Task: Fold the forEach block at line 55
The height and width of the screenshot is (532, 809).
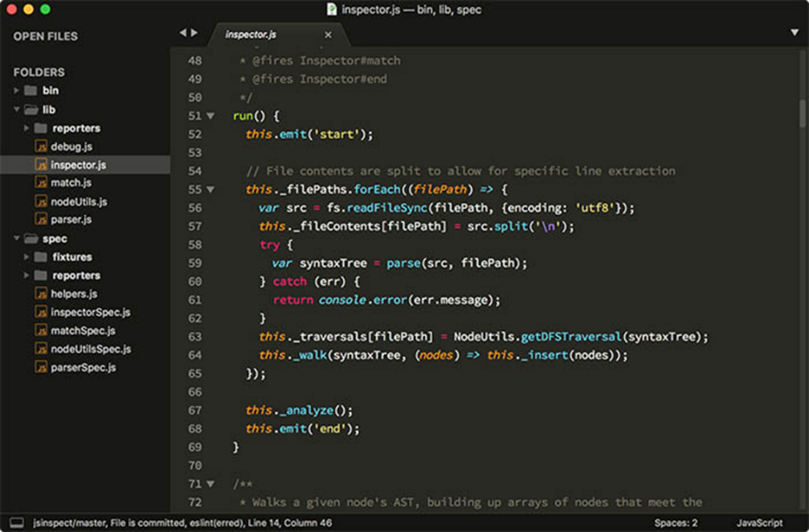Action: pos(211,189)
